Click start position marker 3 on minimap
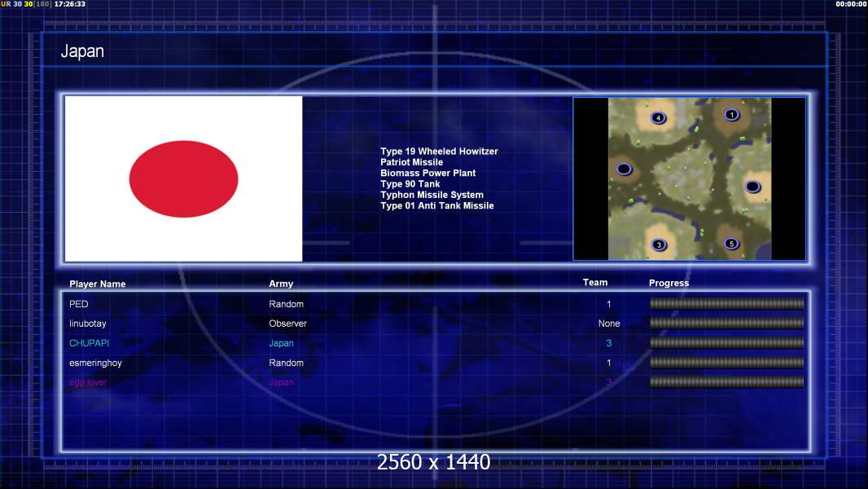Image resolution: width=868 pixels, height=489 pixels. [659, 244]
